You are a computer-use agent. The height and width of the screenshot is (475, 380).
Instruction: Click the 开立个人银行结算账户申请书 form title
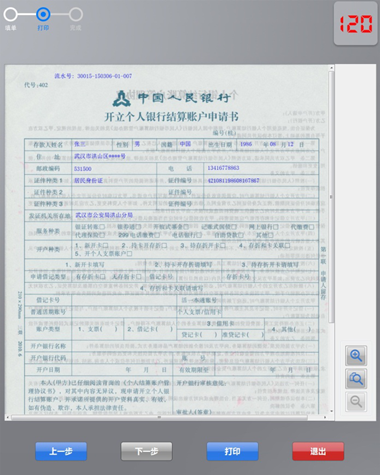point(171,117)
